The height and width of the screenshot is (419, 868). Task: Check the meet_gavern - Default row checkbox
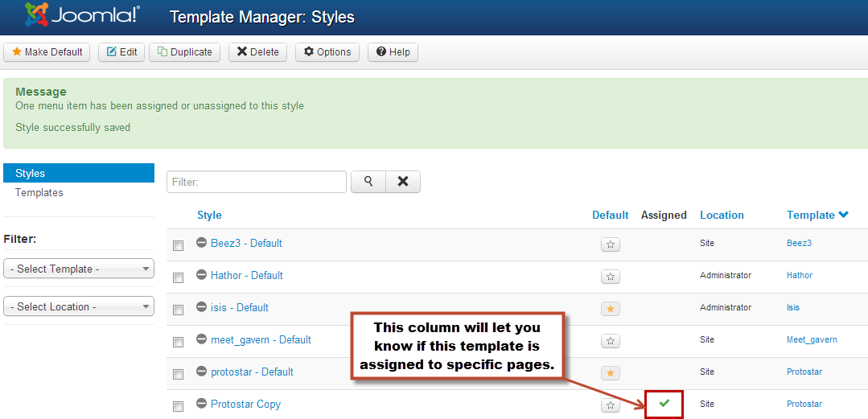coord(179,342)
